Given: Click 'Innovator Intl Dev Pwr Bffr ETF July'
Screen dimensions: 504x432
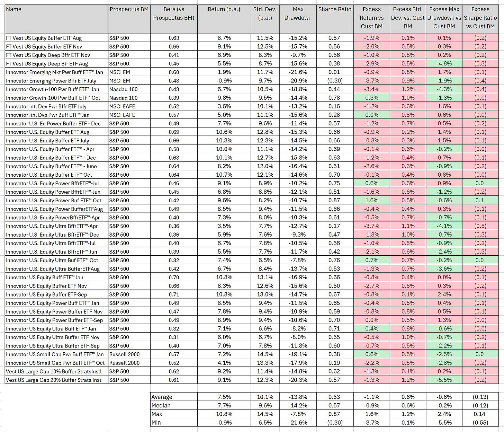Looking at the screenshot, I should point(56,106).
